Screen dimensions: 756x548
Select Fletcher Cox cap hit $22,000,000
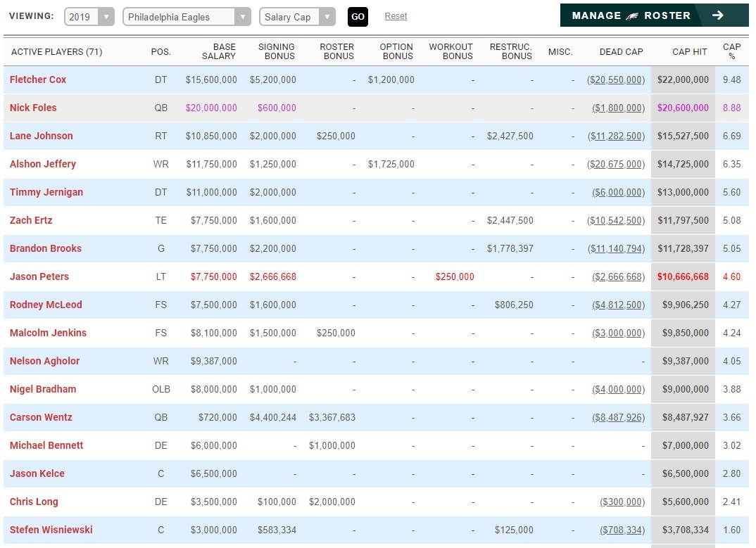coord(683,79)
